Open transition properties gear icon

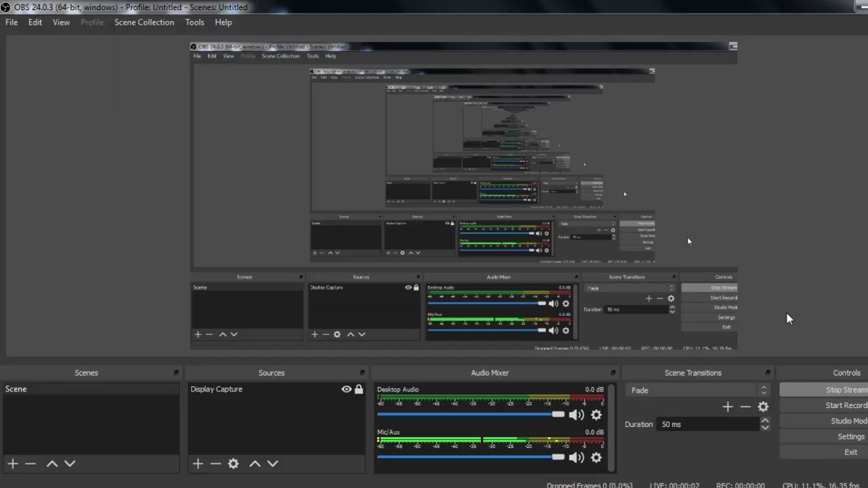[x=763, y=407]
